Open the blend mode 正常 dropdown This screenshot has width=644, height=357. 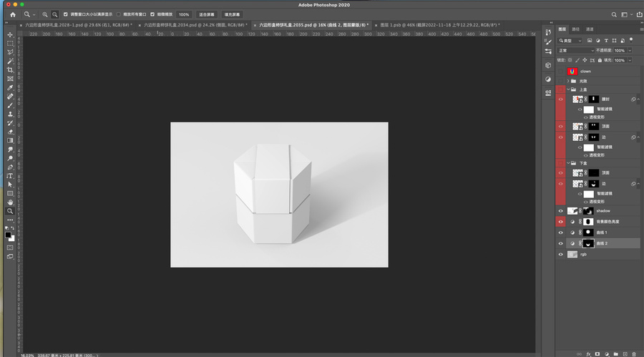click(576, 51)
